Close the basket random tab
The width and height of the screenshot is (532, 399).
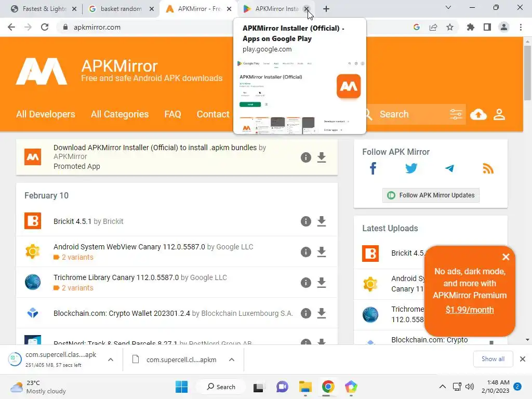pos(152,9)
